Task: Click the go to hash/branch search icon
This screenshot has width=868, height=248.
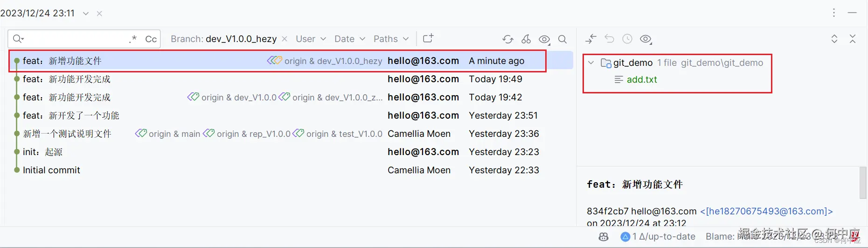Action: pos(562,39)
